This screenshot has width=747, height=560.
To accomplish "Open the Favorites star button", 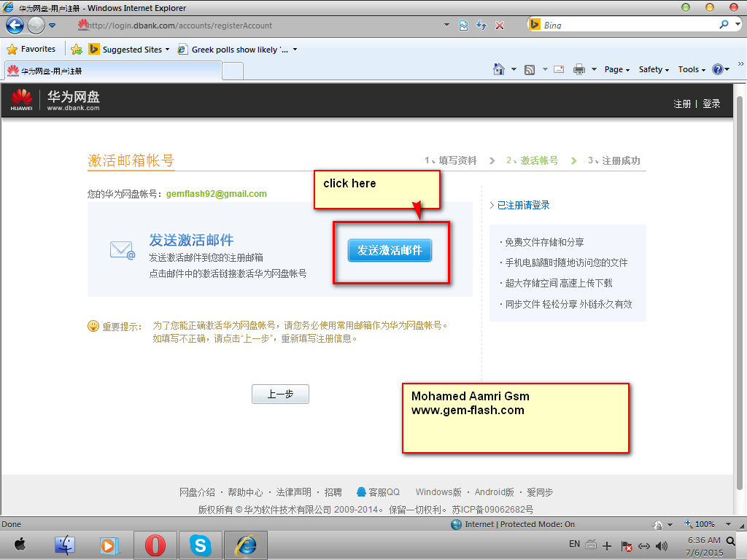I will coord(31,49).
